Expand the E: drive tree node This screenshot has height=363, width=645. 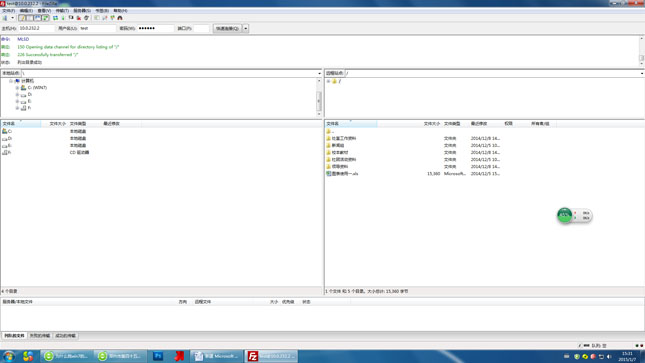coord(17,101)
